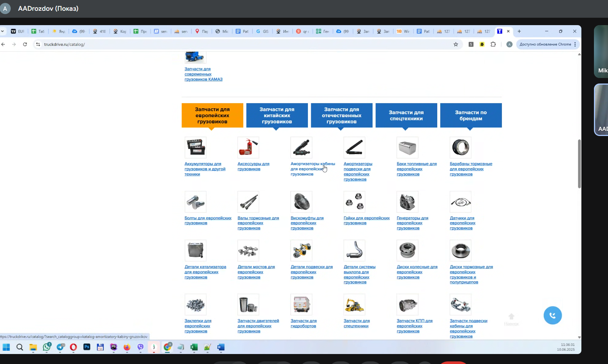Open Firefox from the taskbar

[127, 347]
